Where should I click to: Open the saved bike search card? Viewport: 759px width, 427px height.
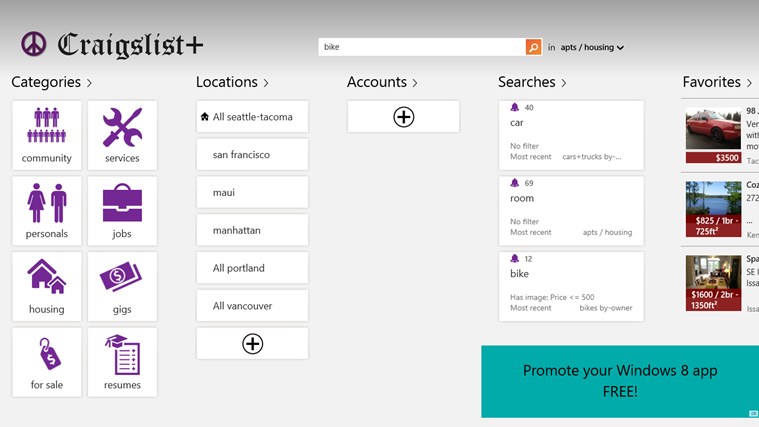point(571,286)
